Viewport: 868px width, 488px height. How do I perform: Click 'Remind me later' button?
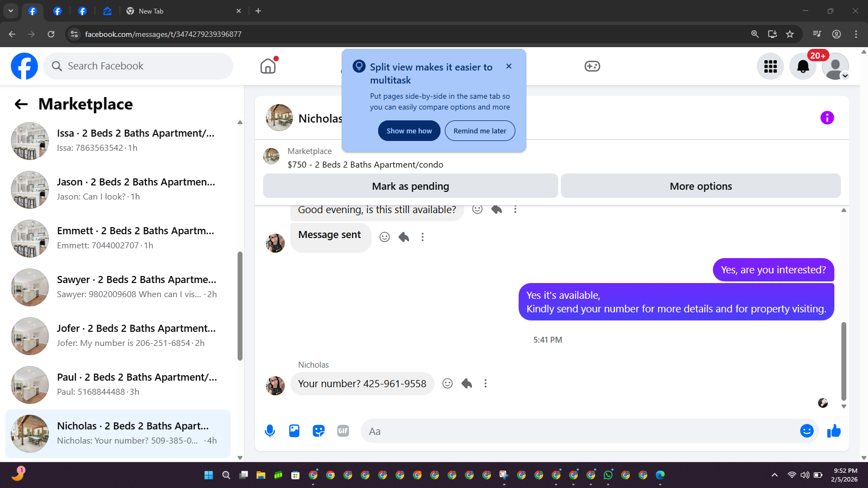click(x=480, y=131)
